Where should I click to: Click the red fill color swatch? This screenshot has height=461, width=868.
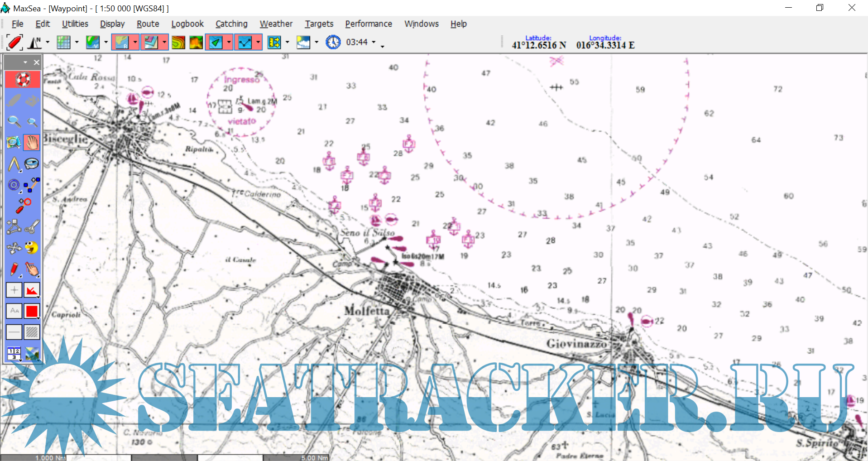click(x=32, y=311)
